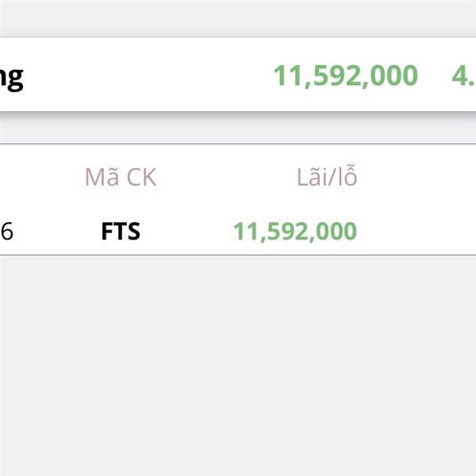The height and width of the screenshot is (476, 476).
Task: Tap blank header space left of Mã CK
Action: (40, 177)
